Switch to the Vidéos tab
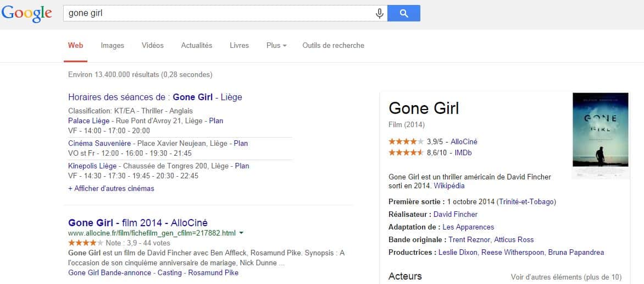This screenshot has width=644, height=284. [152, 45]
